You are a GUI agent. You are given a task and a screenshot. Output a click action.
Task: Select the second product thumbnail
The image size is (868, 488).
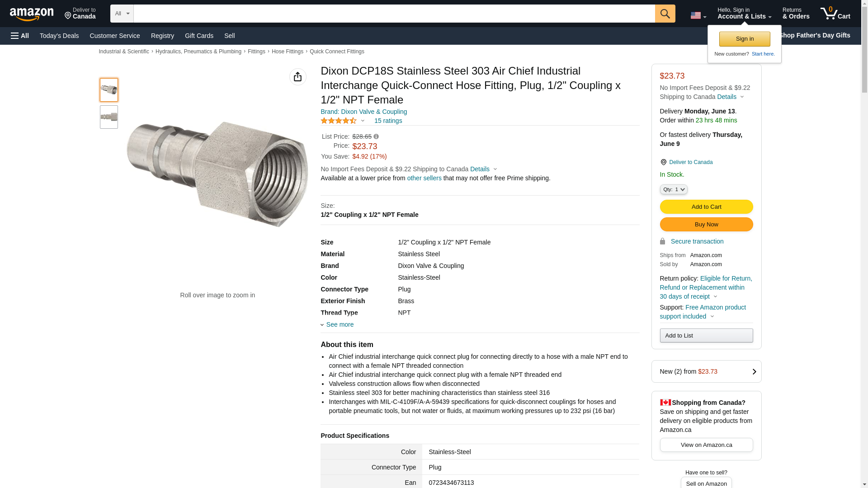pos(109,117)
